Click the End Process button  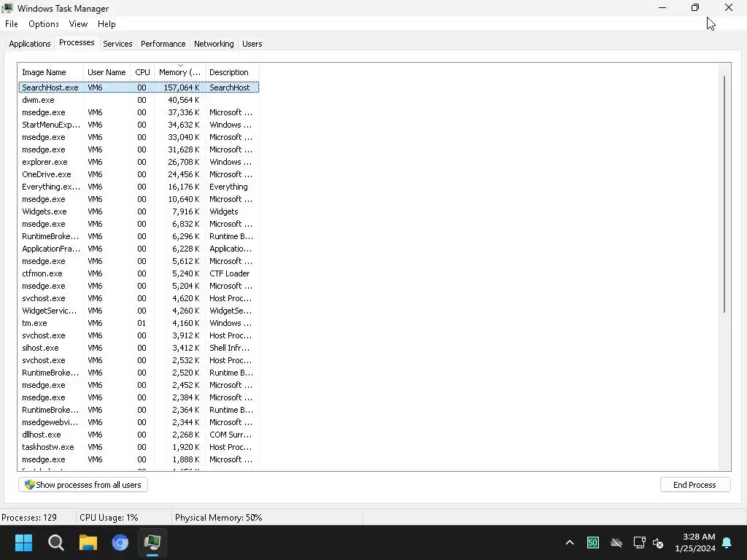coord(695,485)
